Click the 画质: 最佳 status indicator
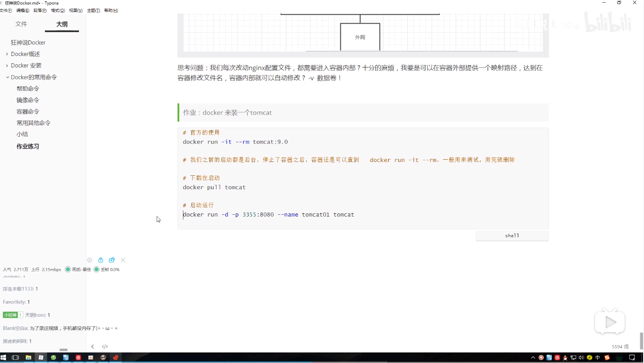644x363 pixels. pos(78,269)
